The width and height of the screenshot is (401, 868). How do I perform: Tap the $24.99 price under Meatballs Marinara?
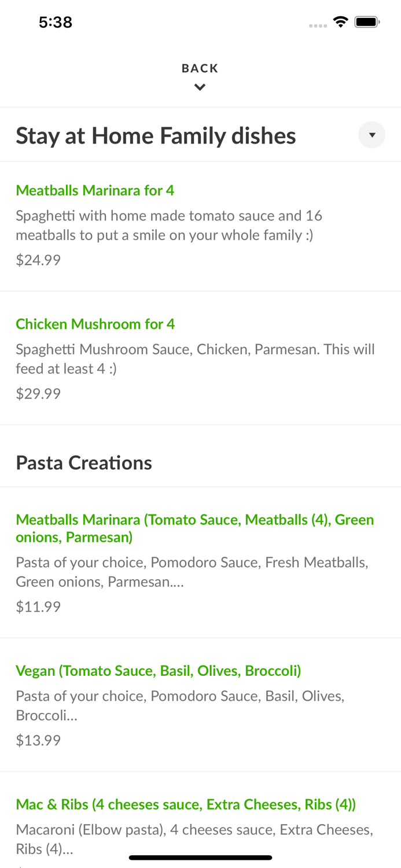click(x=38, y=260)
